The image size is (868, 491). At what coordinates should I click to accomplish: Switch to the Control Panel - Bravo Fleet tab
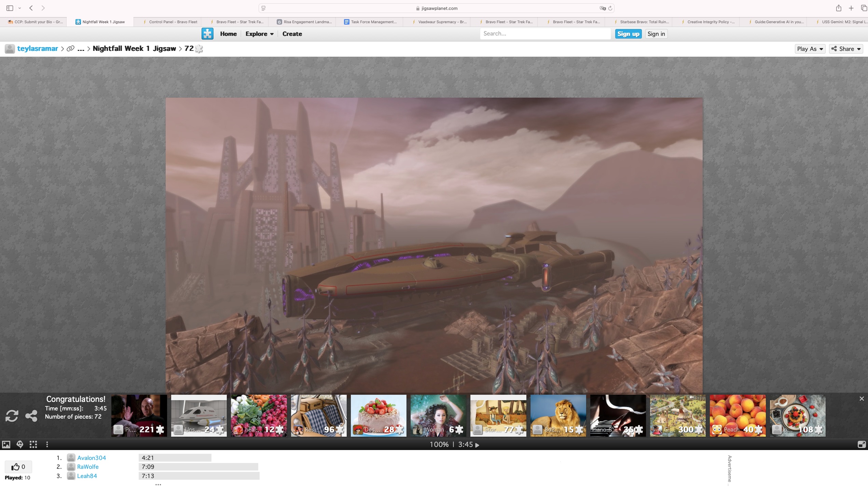click(168, 22)
